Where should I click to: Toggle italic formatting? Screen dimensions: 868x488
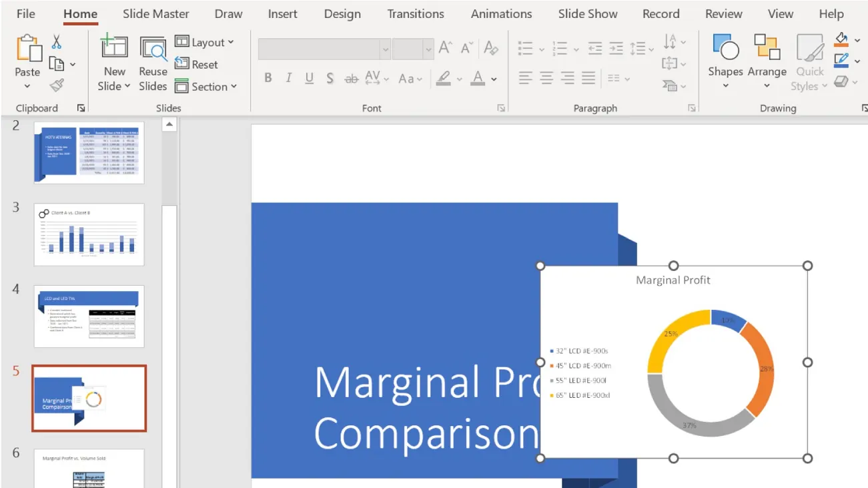[288, 77]
